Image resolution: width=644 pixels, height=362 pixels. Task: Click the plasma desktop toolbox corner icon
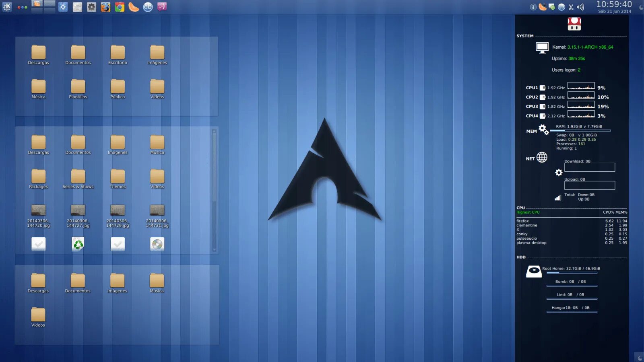[x=640, y=358]
